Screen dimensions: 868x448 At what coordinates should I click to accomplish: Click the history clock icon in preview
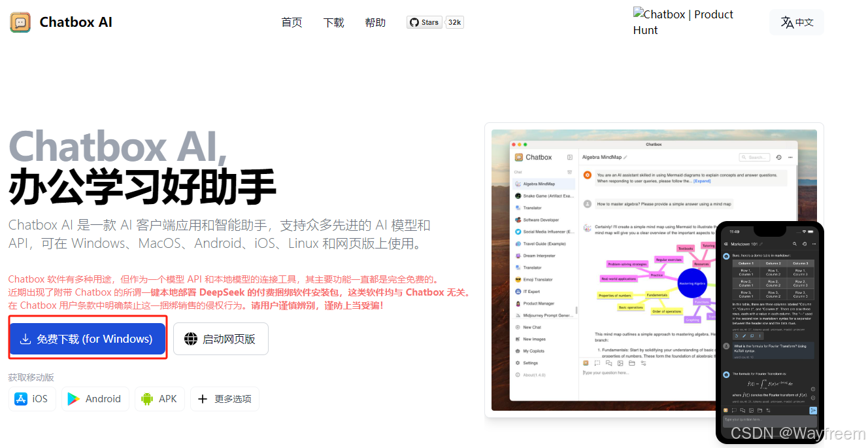coord(778,158)
